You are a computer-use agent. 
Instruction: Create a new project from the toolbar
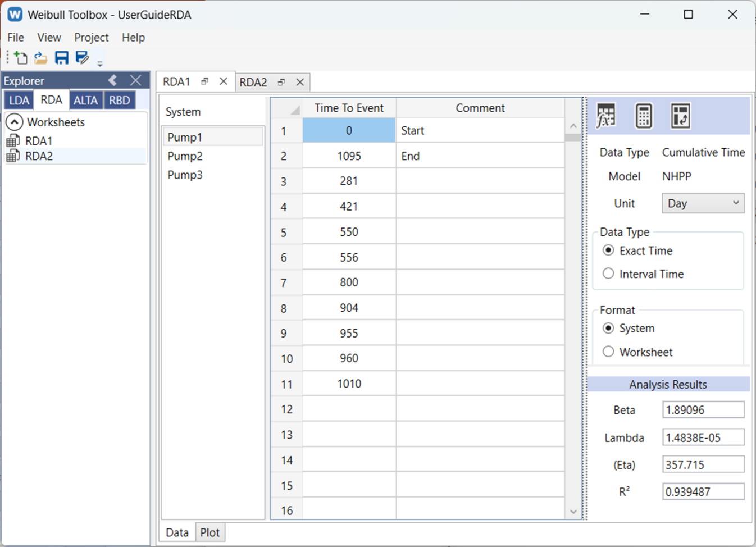click(x=21, y=57)
